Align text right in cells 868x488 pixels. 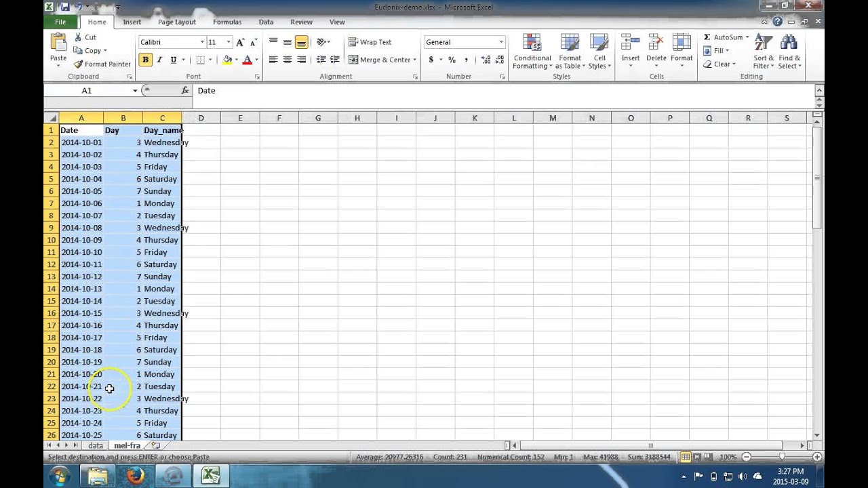pos(302,60)
